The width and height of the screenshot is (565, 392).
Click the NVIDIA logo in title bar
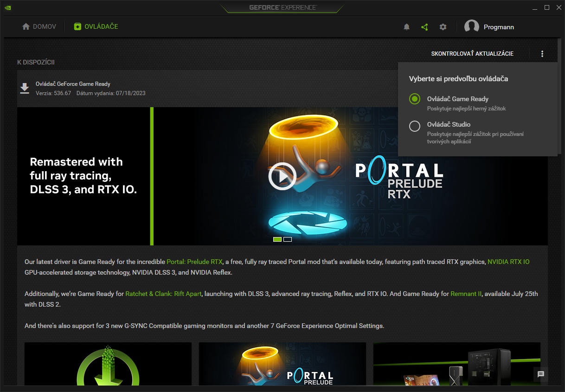(8, 7)
